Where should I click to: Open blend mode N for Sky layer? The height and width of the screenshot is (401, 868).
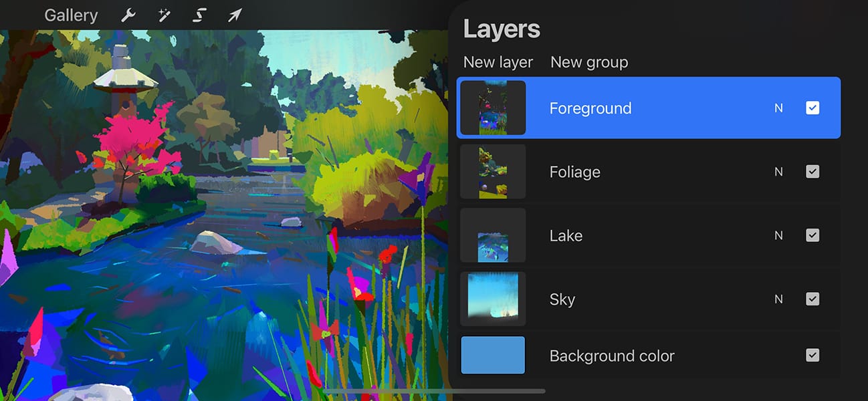(x=778, y=299)
